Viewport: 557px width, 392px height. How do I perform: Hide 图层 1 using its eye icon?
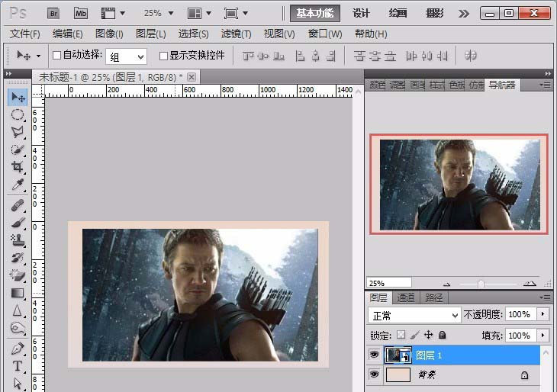(374, 355)
